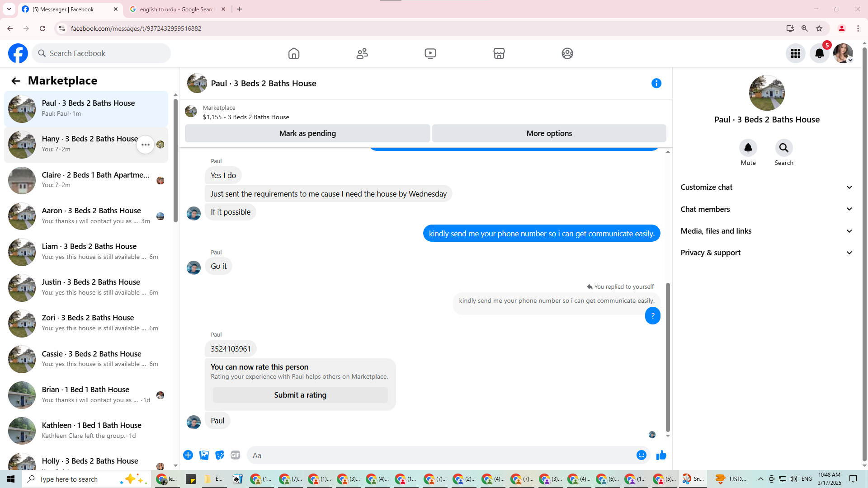Open Facebook home logo
This screenshot has width=868, height=488.
(x=18, y=53)
